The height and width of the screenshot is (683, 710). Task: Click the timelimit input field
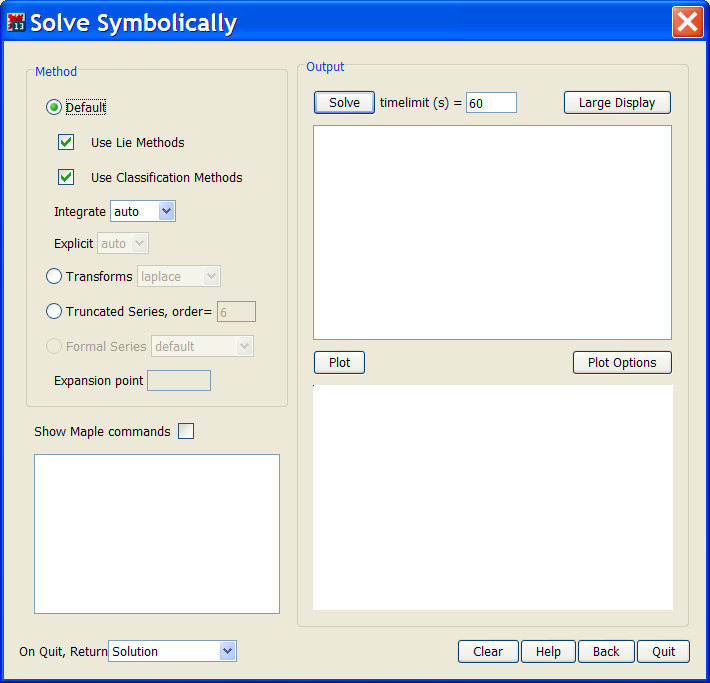[x=491, y=103]
